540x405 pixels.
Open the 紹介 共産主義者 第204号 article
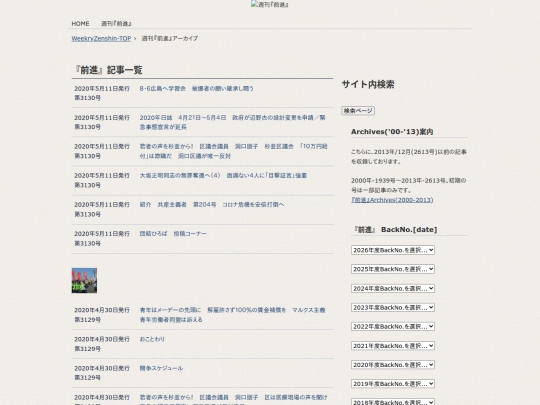coord(212,205)
